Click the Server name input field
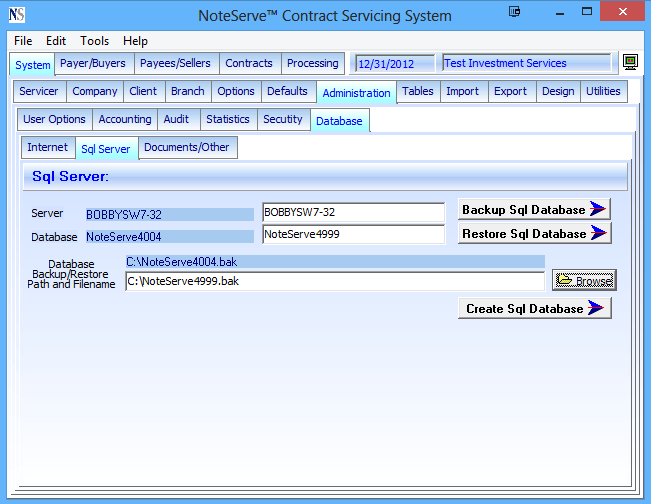The width and height of the screenshot is (651, 504). coord(352,213)
